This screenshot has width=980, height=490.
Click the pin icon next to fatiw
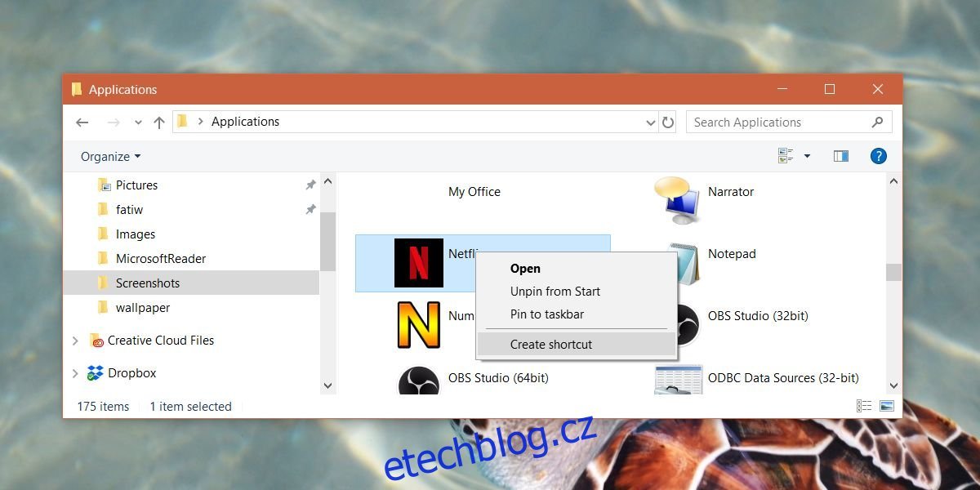coord(310,210)
